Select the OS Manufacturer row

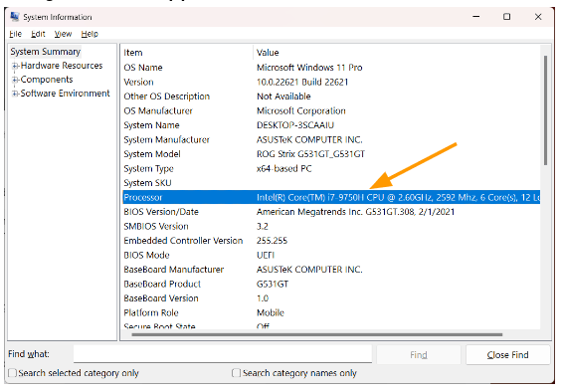(331, 110)
